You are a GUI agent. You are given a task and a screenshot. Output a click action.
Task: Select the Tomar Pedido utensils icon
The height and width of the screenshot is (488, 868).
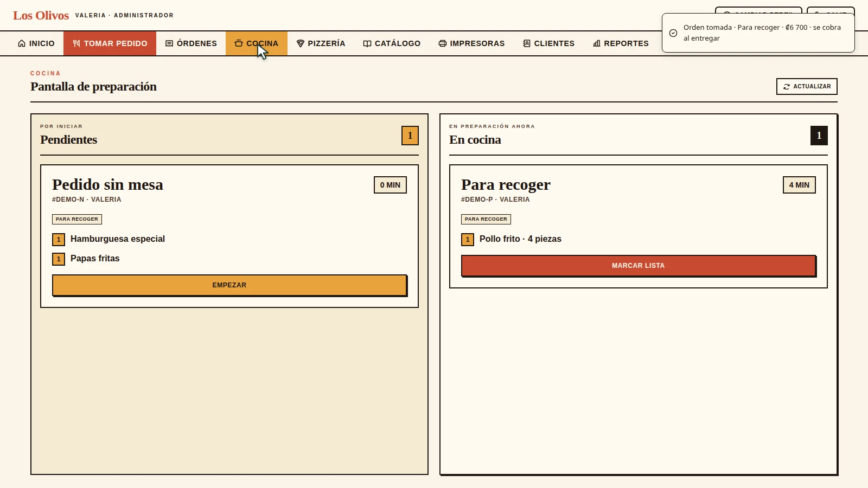(76, 43)
